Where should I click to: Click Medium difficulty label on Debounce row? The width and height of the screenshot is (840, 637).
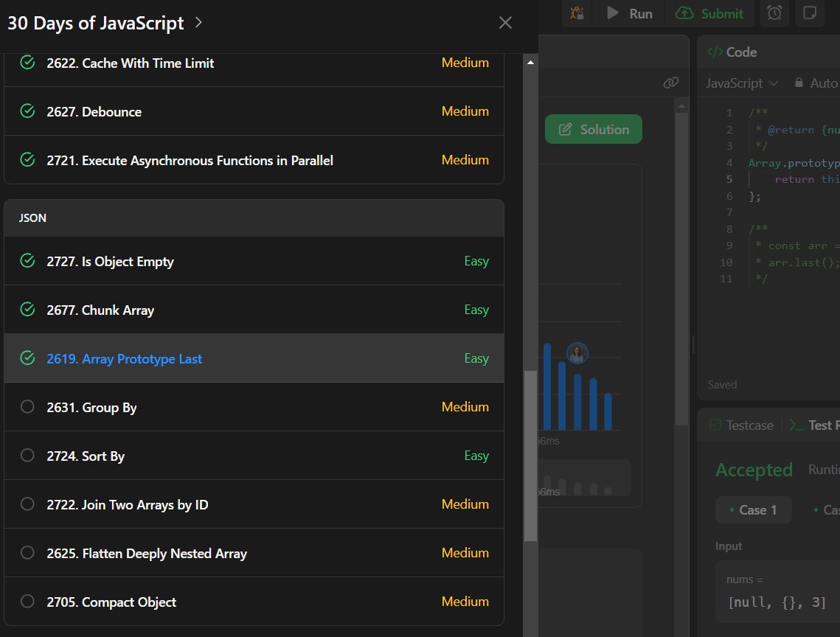[465, 111]
